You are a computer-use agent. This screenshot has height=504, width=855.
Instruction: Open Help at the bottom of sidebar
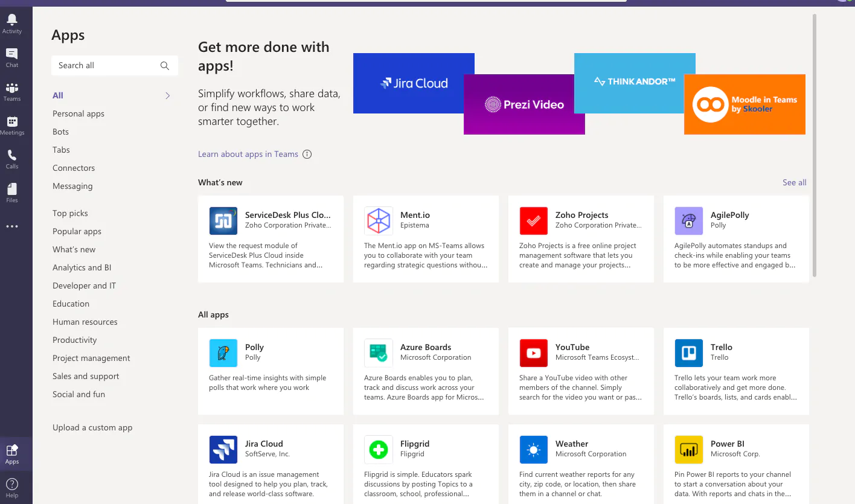tap(13, 483)
